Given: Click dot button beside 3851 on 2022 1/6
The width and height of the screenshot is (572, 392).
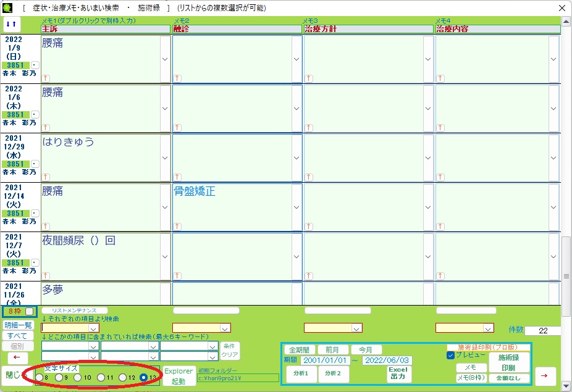Looking at the screenshot, I should [x=35, y=114].
